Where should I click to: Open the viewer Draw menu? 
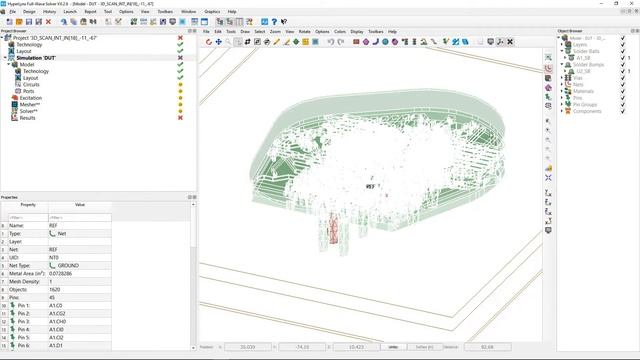pos(245,31)
